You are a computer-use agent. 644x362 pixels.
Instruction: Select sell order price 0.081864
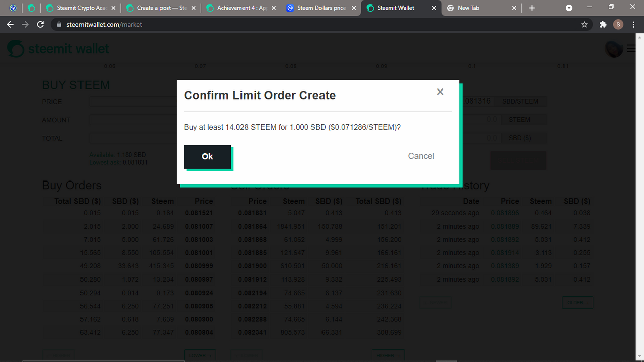(253, 227)
